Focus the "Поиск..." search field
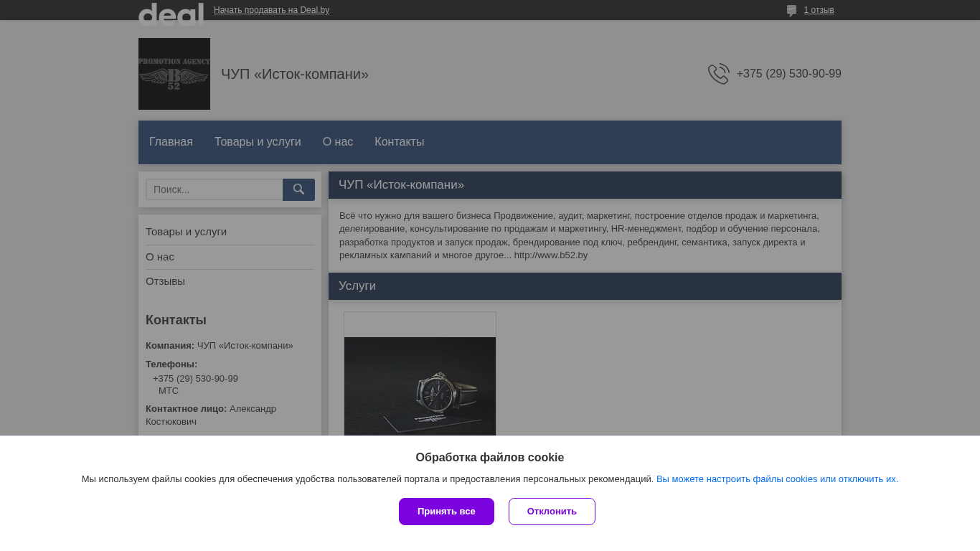The width and height of the screenshot is (980, 551). [214, 189]
